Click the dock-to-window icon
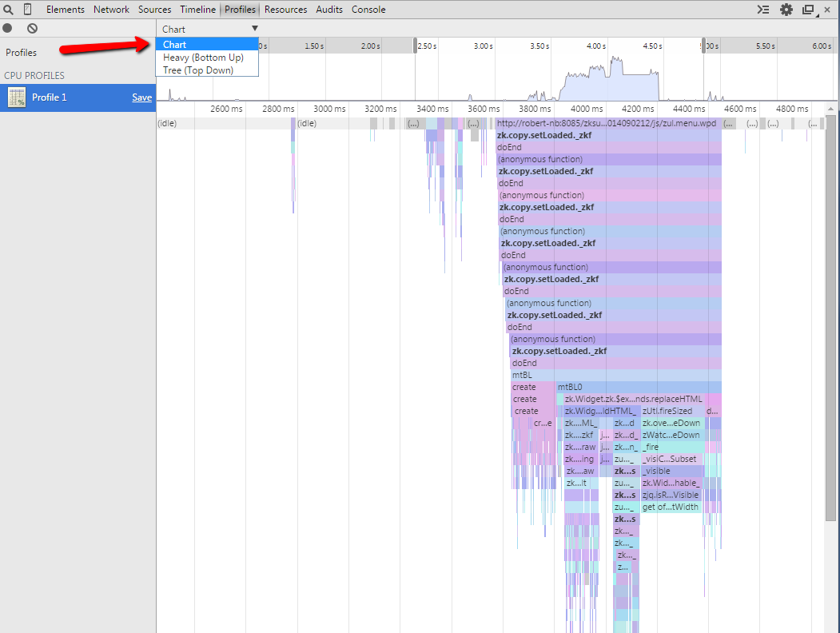840x633 pixels. 809,10
